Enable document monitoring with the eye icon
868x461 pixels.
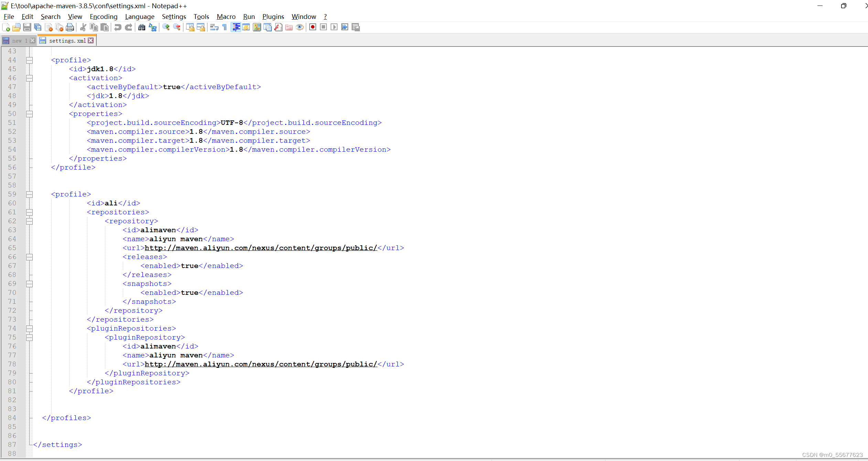pyautogui.click(x=299, y=27)
